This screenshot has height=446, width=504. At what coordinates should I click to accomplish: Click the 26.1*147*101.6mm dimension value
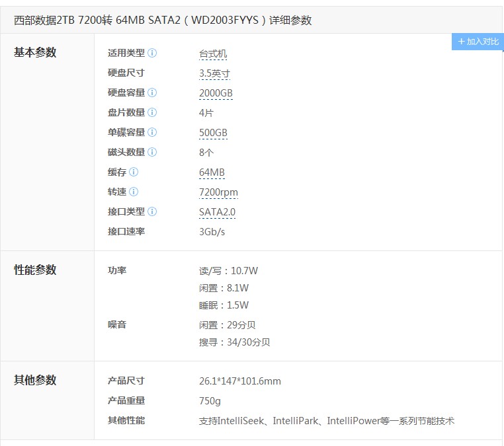pos(240,381)
